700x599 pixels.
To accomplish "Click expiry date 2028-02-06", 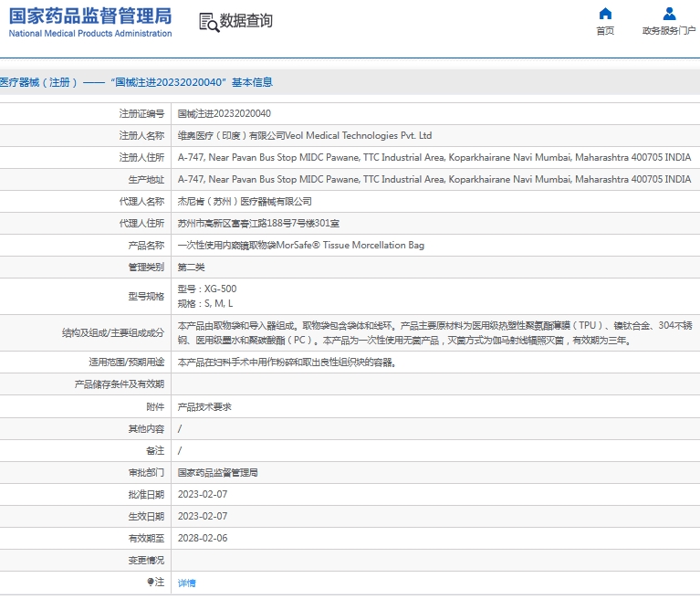I will click(x=203, y=538).
